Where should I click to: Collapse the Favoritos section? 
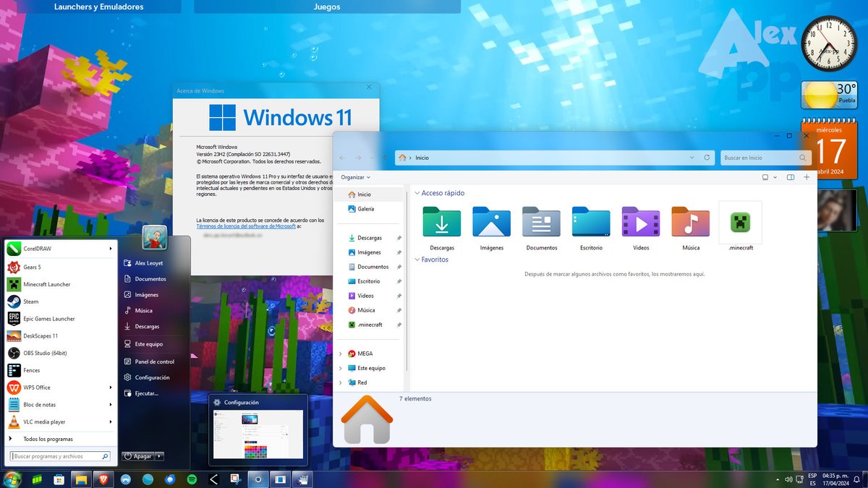pos(417,260)
